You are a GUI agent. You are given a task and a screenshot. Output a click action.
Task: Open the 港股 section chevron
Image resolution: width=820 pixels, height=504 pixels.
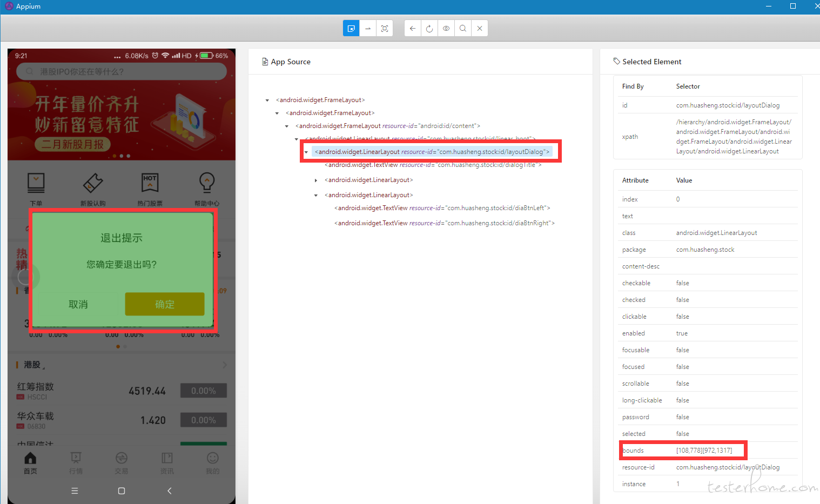click(x=225, y=365)
